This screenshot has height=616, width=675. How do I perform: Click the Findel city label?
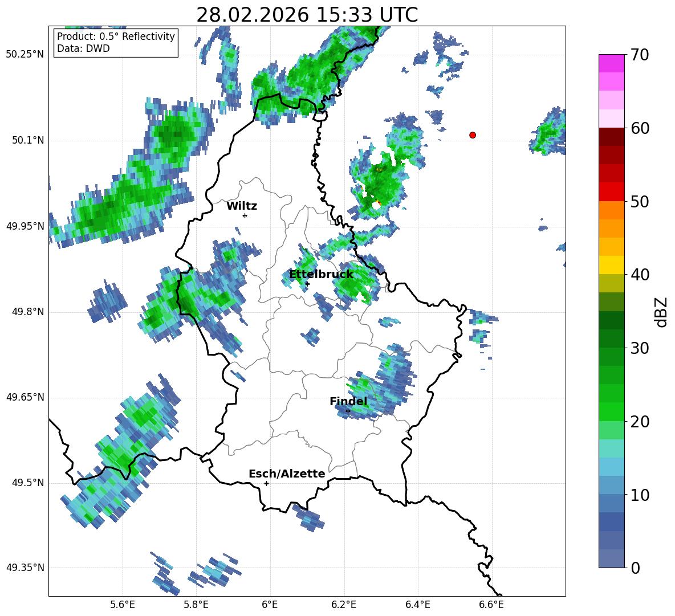[348, 401]
